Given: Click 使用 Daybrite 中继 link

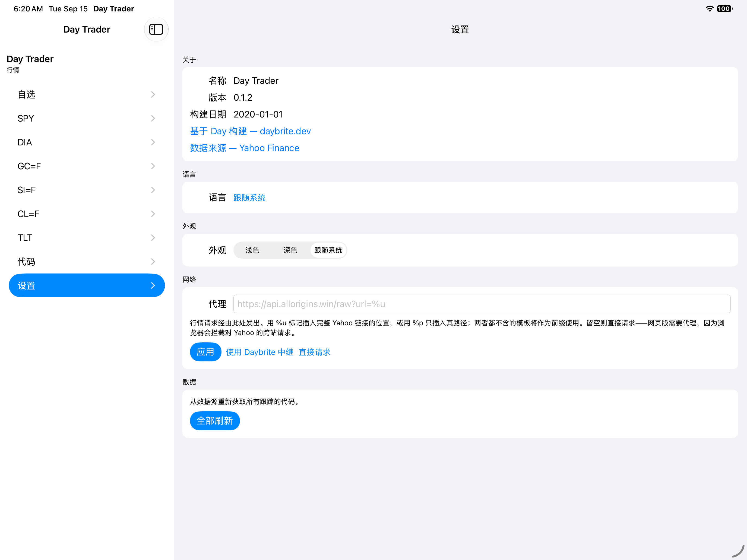Looking at the screenshot, I should coord(259,352).
